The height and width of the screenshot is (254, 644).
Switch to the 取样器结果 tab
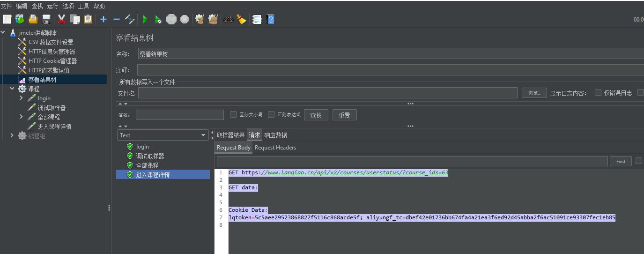(230, 135)
